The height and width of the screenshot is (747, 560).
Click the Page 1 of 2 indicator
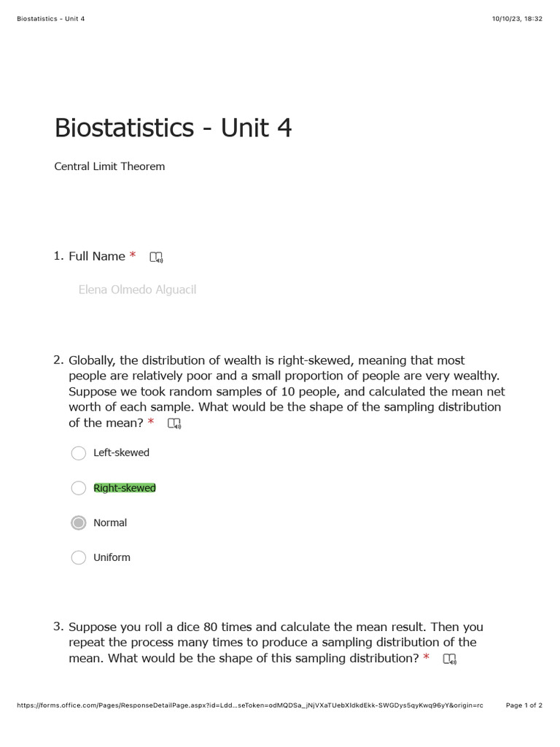coord(524,705)
